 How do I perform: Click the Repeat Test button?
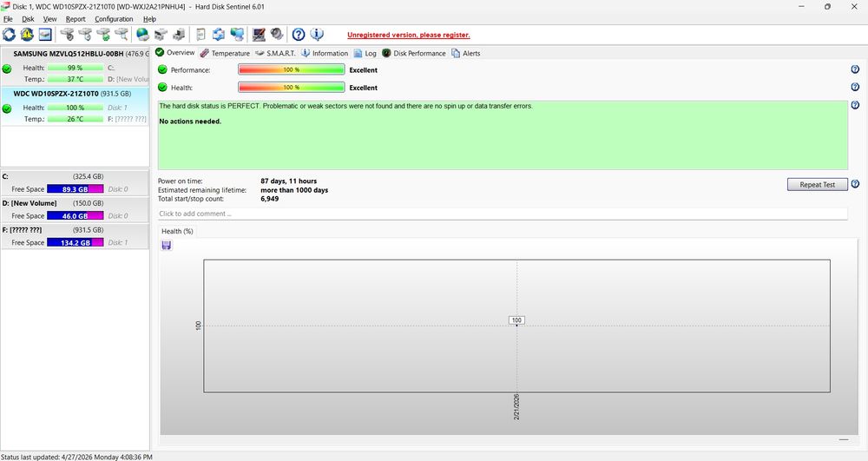[817, 184]
